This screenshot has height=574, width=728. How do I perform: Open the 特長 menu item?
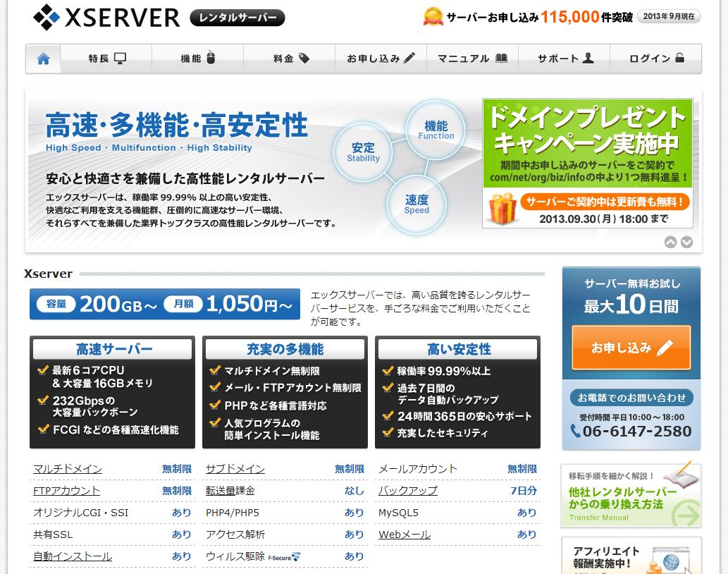point(106,59)
